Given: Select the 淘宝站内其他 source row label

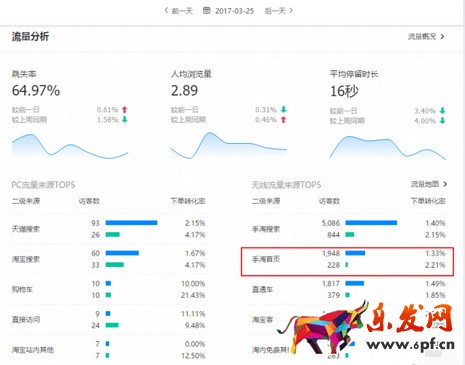Looking at the screenshot, I should 33,350.
